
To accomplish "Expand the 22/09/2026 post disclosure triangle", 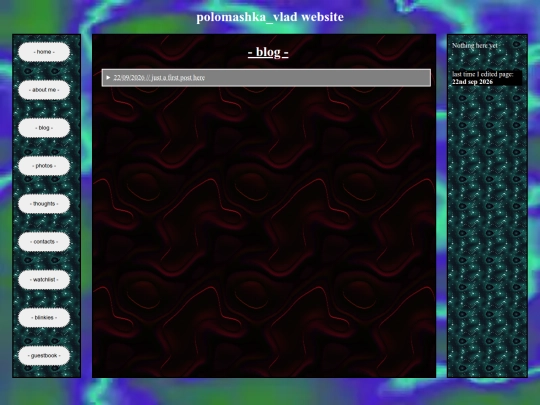I will coord(108,77).
